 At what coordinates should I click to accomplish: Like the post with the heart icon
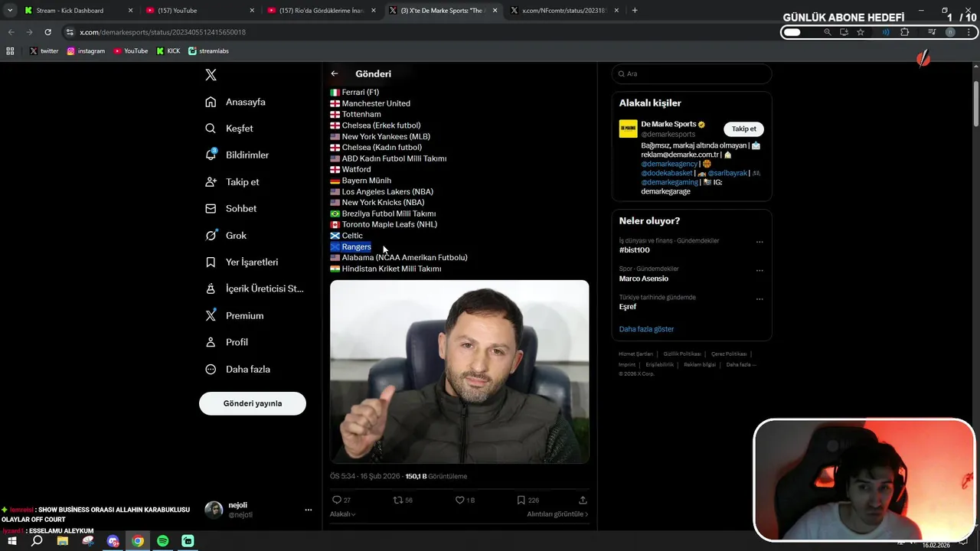(459, 500)
